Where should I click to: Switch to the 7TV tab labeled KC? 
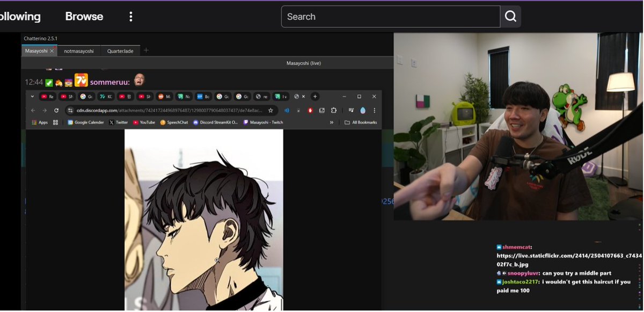point(106,97)
